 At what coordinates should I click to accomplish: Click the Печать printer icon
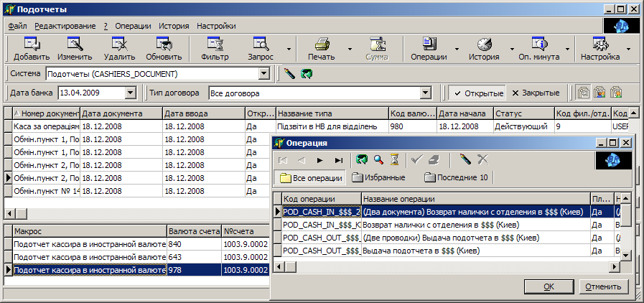coord(321,43)
